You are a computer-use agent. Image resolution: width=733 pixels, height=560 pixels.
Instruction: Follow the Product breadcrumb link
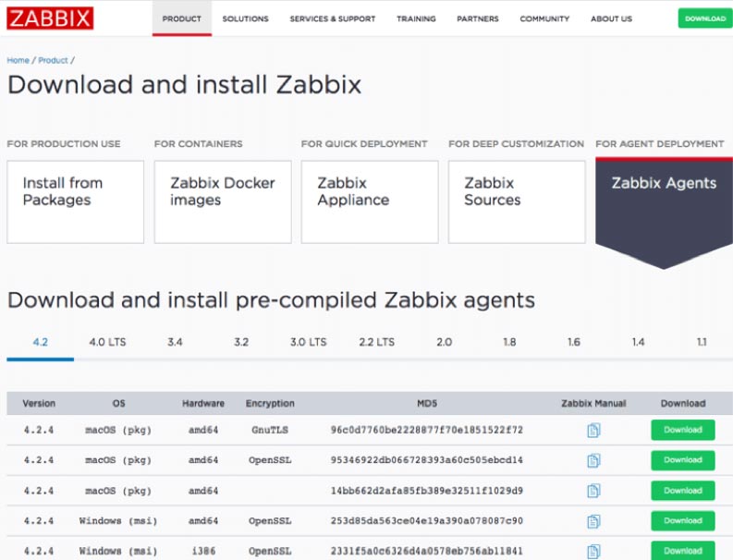pyautogui.click(x=53, y=60)
